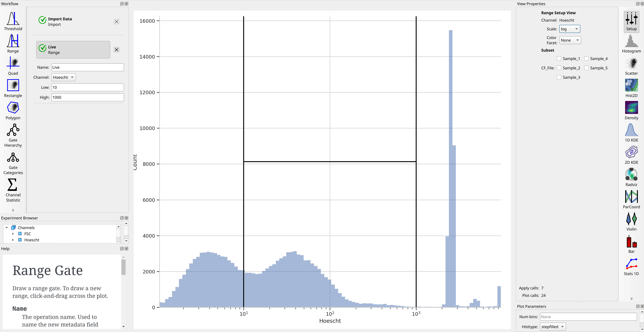Show the Setup view
The width and height of the screenshot is (644, 332).
(x=631, y=21)
